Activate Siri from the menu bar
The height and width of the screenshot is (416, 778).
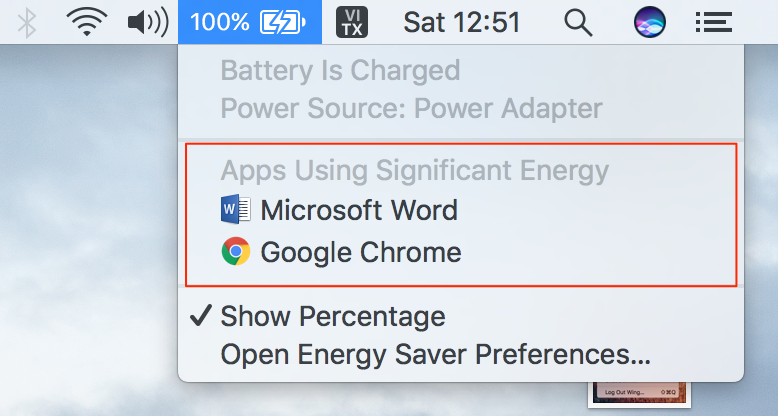(649, 22)
